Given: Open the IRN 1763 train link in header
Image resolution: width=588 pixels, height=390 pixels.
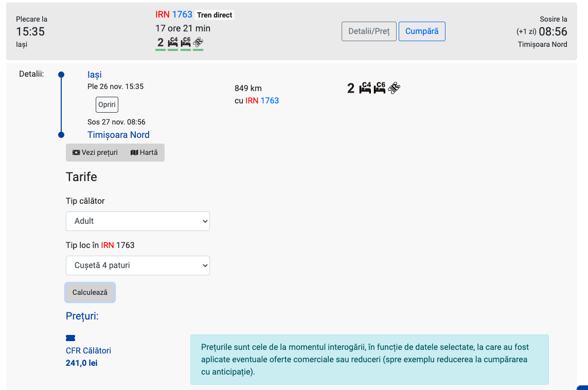Looking at the screenshot, I should [x=174, y=14].
